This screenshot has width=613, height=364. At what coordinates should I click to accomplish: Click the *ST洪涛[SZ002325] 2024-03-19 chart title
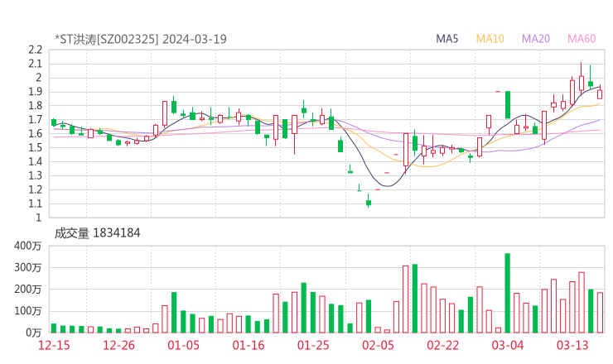coord(140,39)
